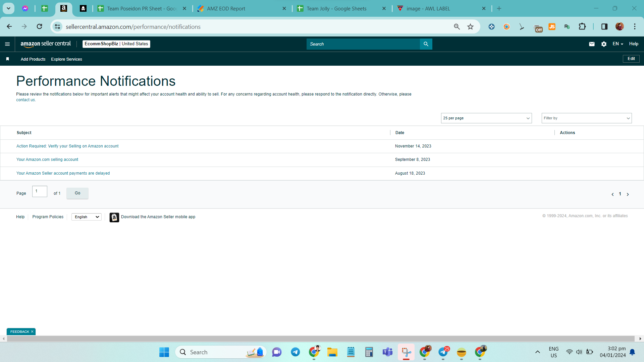Focus the Seller Central search field

[x=363, y=44]
